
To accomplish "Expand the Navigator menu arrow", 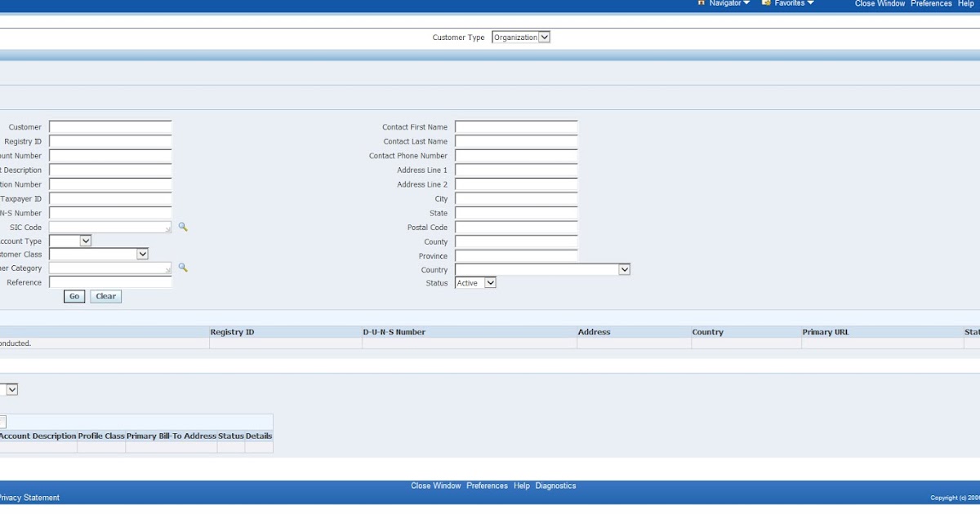I will coord(745,3).
